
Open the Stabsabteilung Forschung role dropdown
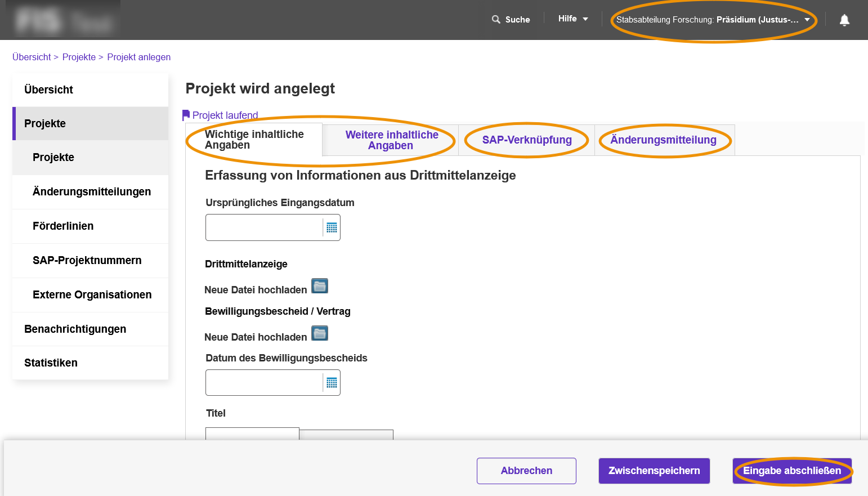tap(713, 20)
